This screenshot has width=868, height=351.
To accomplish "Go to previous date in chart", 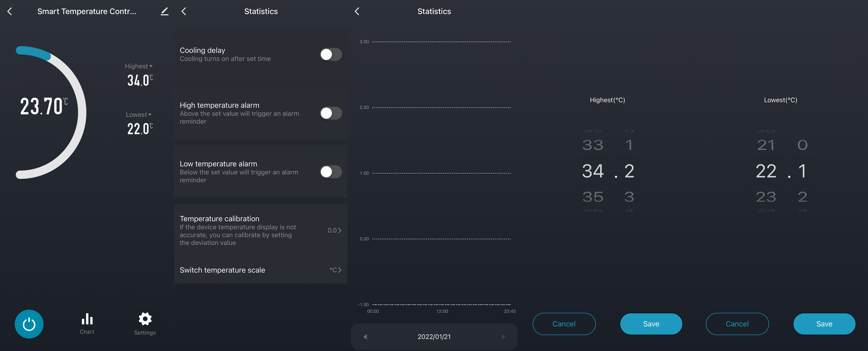I will 365,337.
